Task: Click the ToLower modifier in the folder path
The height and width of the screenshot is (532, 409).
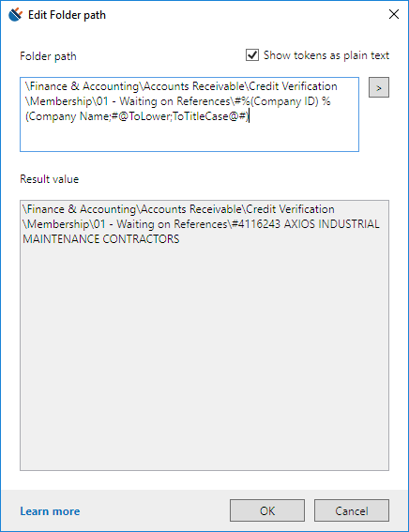Action: coord(148,116)
